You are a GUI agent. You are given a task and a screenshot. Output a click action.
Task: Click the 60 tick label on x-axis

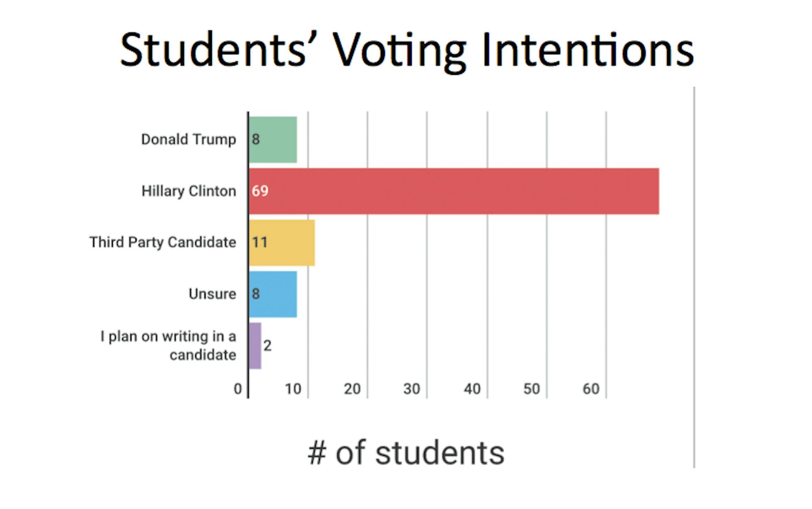[x=591, y=389]
